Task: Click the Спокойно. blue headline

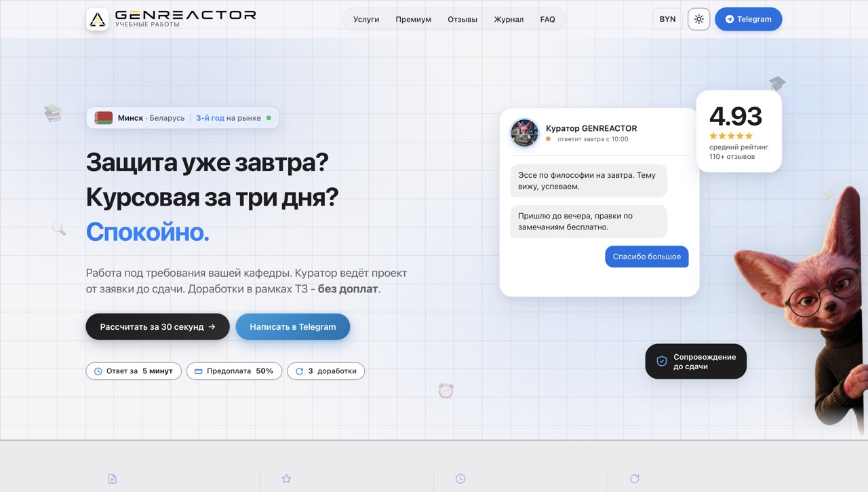Action: (148, 232)
